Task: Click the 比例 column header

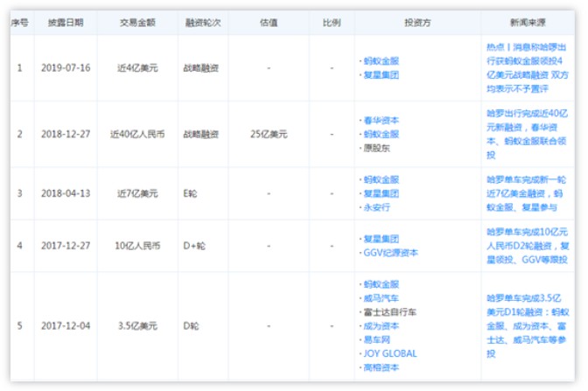Action: coord(332,23)
